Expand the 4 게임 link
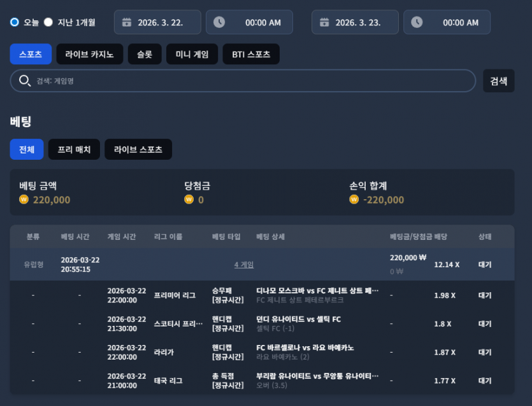Image resolution: width=532 pixels, height=406 pixels. [x=244, y=265]
